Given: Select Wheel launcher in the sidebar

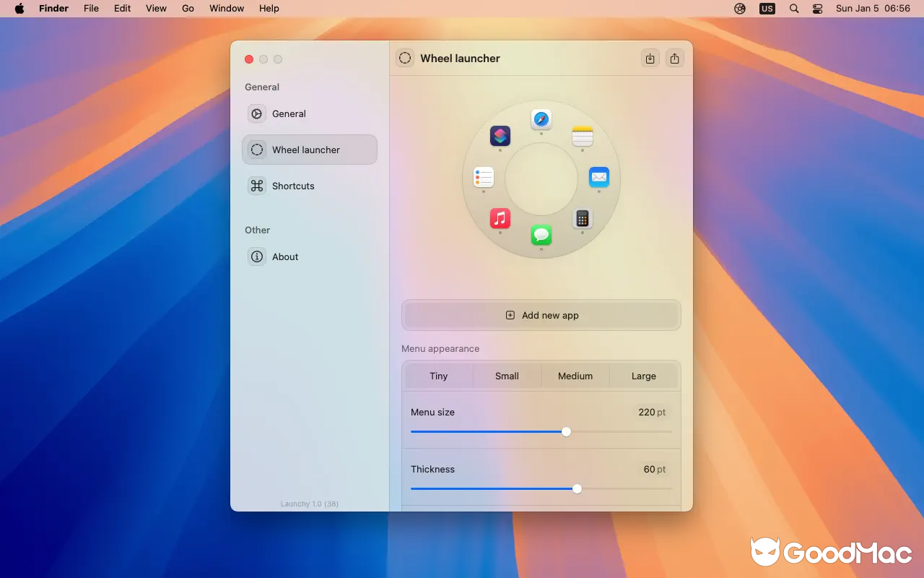Looking at the screenshot, I should (310, 150).
